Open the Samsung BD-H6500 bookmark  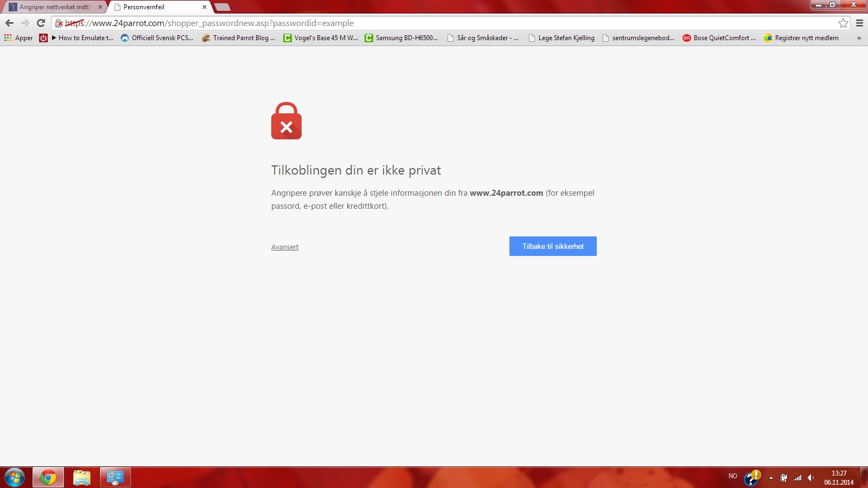[x=401, y=38]
